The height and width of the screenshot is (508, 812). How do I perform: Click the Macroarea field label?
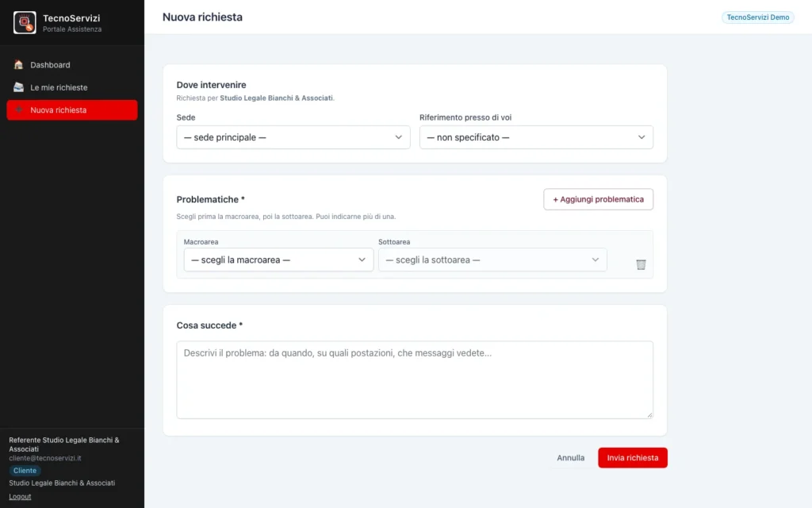(201, 242)
